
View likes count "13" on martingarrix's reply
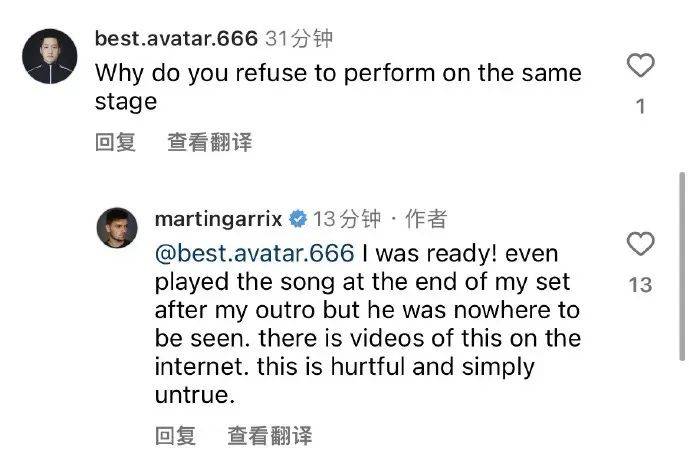[640, 285]
